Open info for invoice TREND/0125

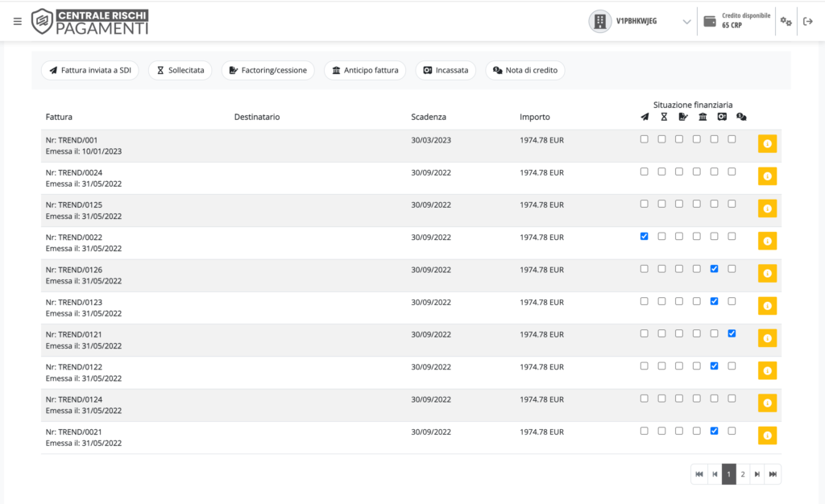click(x=767, y=209)
